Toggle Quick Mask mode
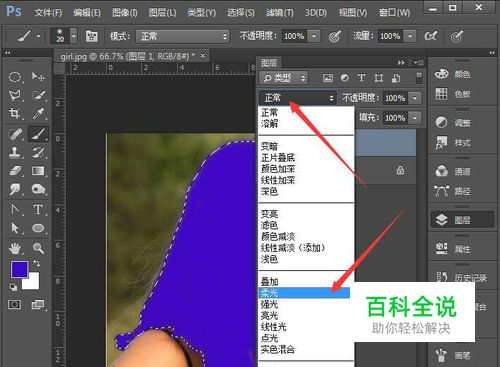The height and width of the screenshot is (367, 500). [14, 304]
